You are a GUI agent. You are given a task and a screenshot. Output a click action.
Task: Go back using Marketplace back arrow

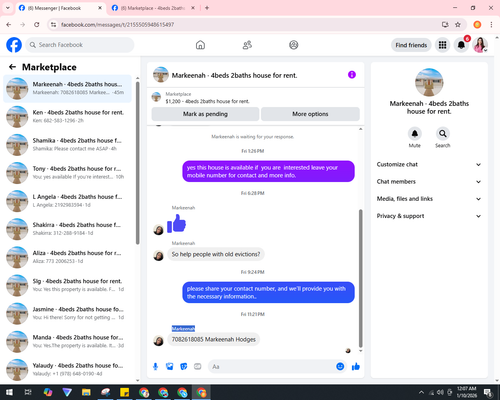pyautogui.click(x=12, y=67)
